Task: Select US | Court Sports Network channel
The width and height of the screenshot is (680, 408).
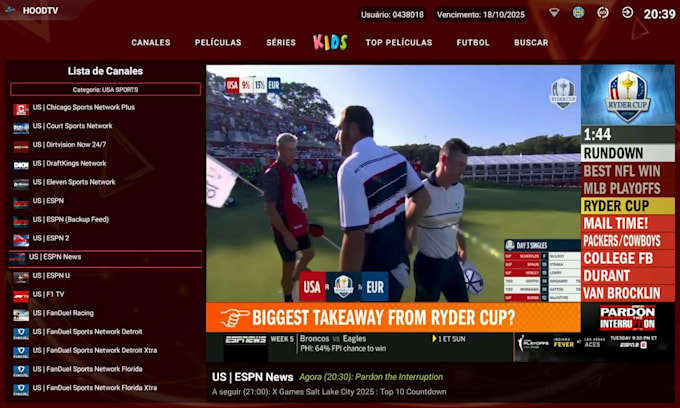Action: [x=72, y=126]
